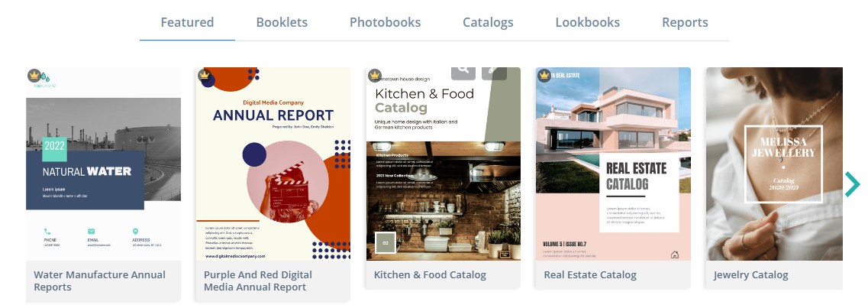This screenshot has width=868, height=305.
Task: Click the pencil edit icon on Kitchen catalog
Action: 494,73
